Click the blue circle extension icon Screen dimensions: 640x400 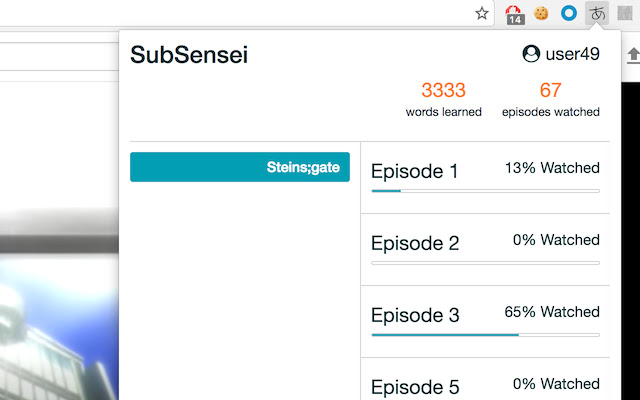[569, 14]
